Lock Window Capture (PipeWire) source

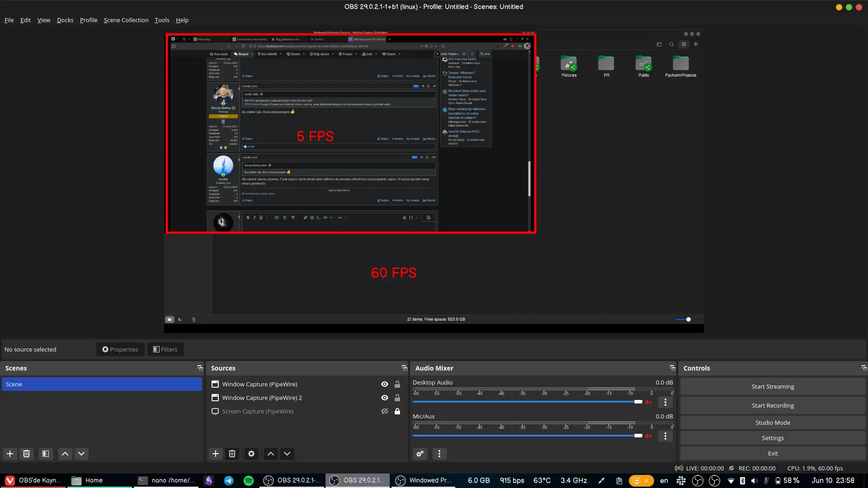pos(397,384)
